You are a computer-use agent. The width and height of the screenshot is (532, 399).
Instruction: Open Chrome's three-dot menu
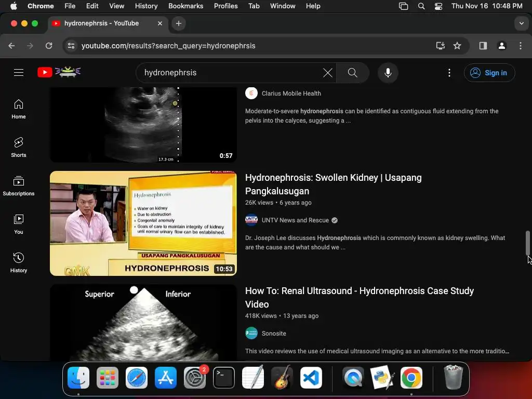click(x=521, y=46)
